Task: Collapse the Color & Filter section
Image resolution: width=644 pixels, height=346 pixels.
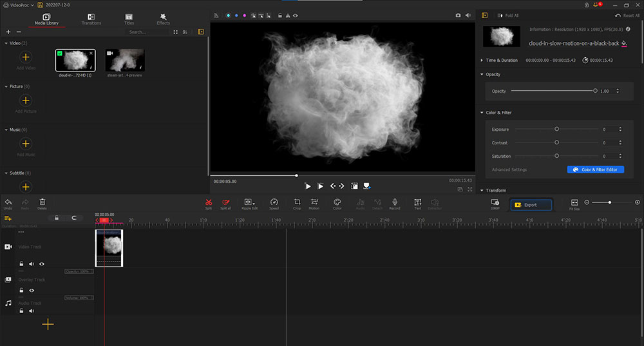Action: (482, 113)
